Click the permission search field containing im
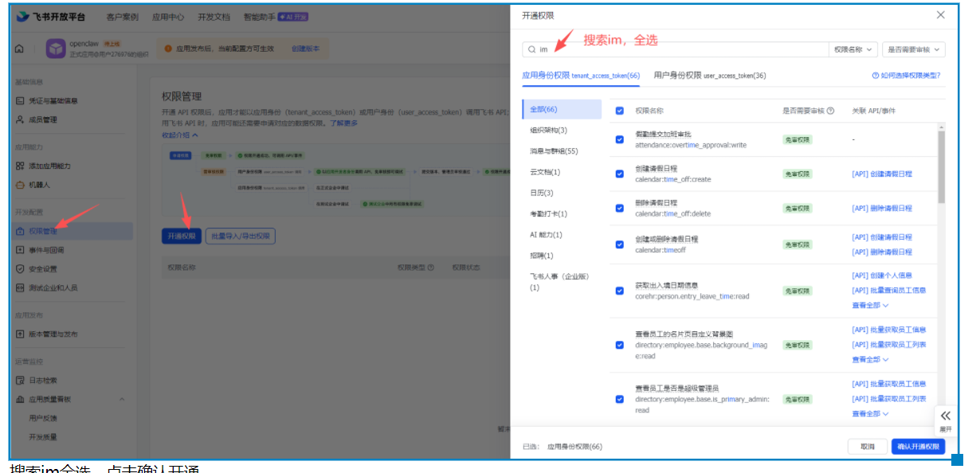This screenshot has height=473, width=980. (675, 49)
